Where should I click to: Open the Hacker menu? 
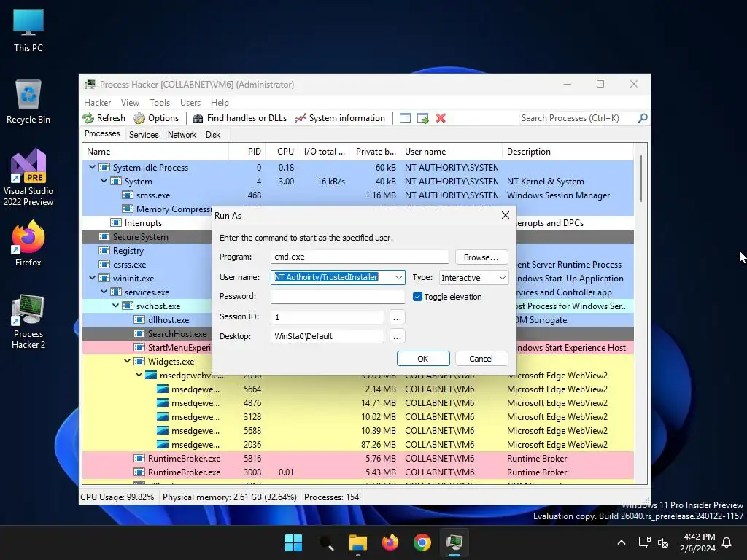coord(97,102)
